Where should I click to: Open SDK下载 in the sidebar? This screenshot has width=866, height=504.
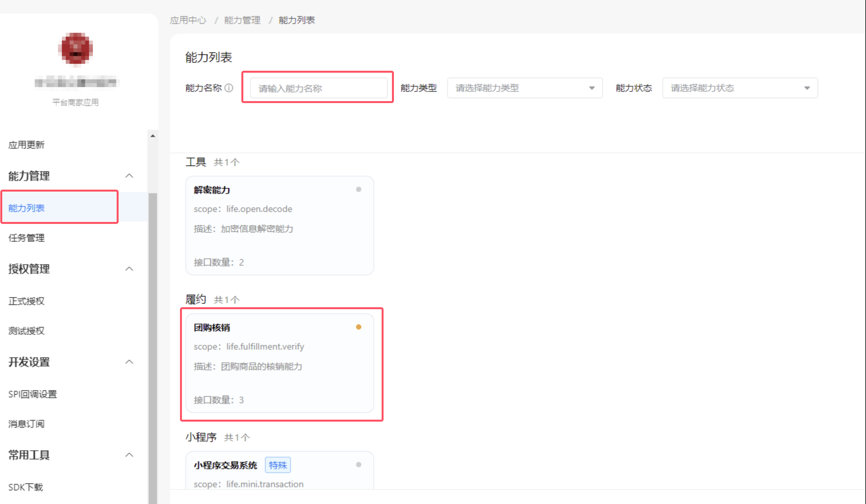click(25, 487)
